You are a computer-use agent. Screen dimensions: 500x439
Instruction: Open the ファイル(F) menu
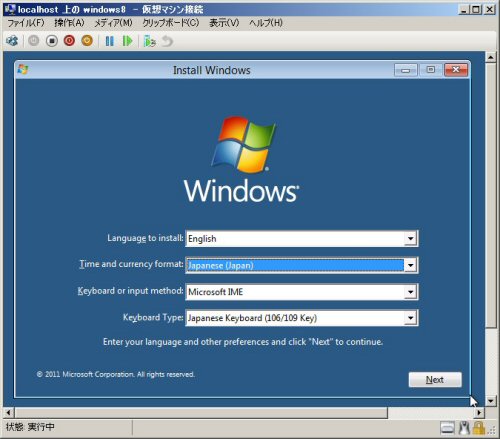coord(26,23)
